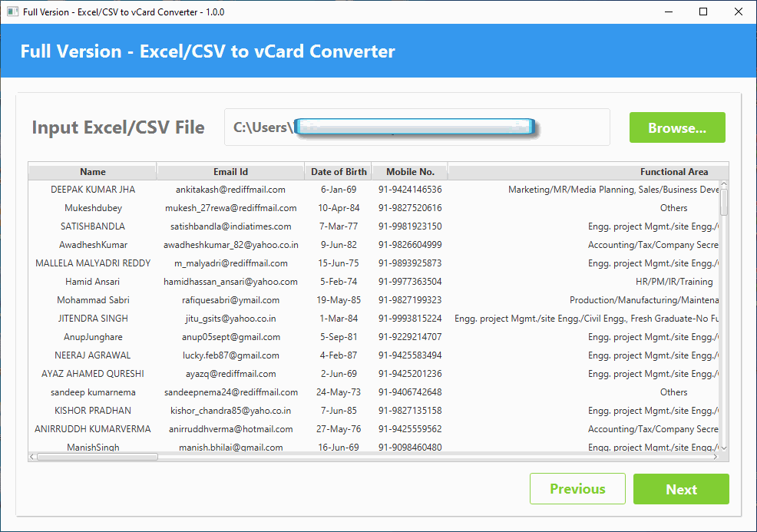Screen dimensions: 757x532
Task: Select the AwadheshKumar name cell
Action: point(93,245)
